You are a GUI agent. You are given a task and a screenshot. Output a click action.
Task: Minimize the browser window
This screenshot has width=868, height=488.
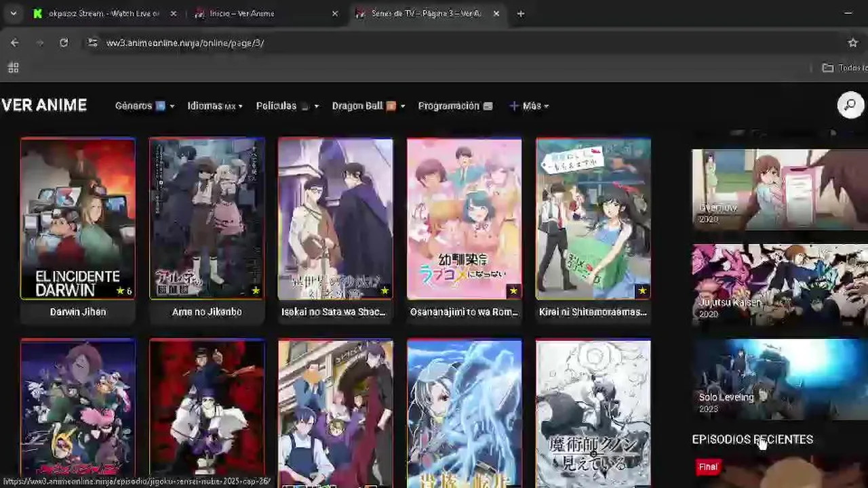click(x=848, y=14)
